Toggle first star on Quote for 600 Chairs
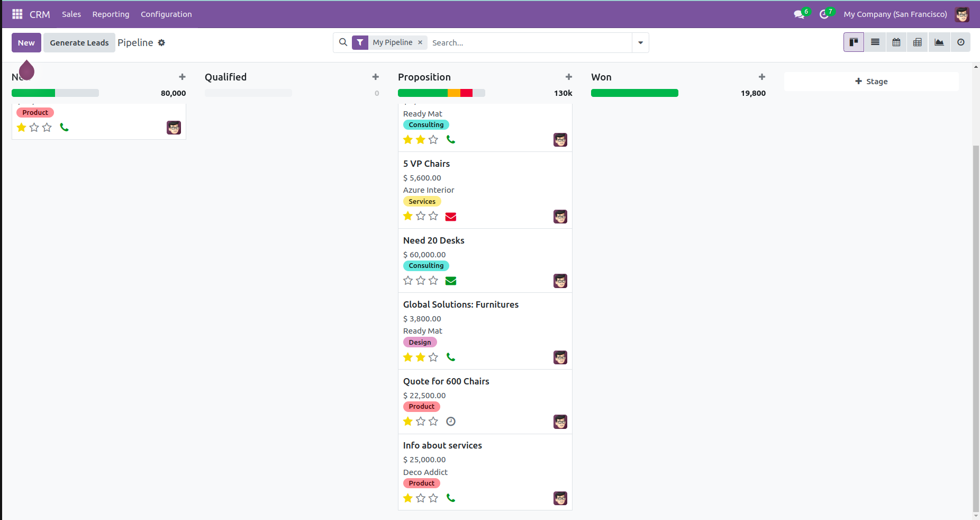 click(x=408, y=421)
